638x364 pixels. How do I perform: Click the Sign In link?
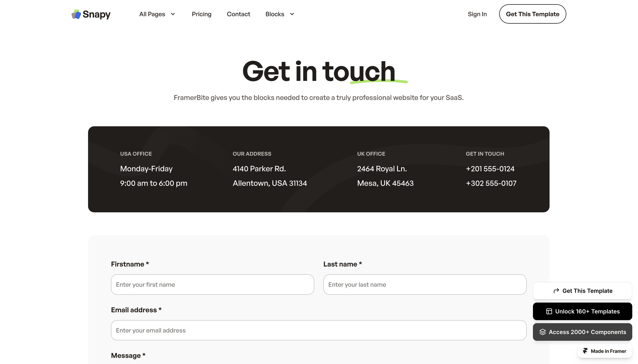point(477,14)
